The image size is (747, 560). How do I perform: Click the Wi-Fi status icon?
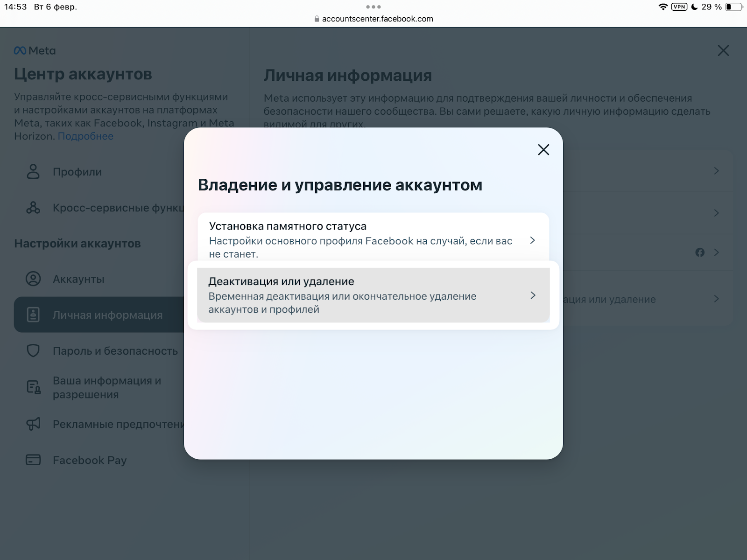click(663, 7)
